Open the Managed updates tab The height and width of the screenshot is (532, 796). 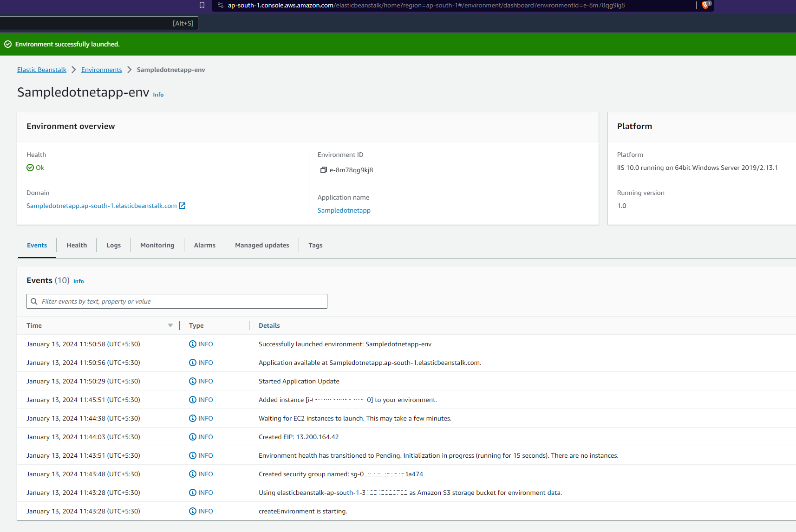[262, 245]
